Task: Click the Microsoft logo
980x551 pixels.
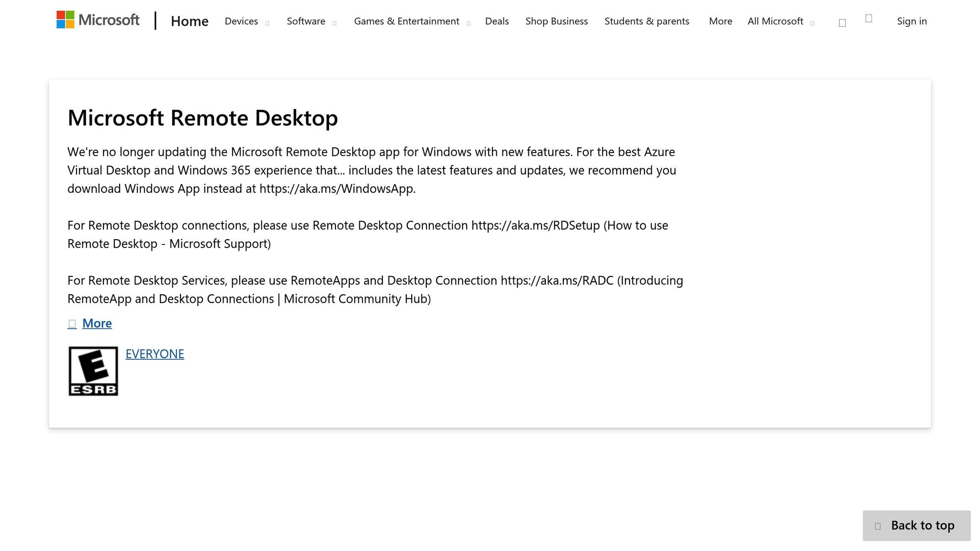Action: click(98, 21)
